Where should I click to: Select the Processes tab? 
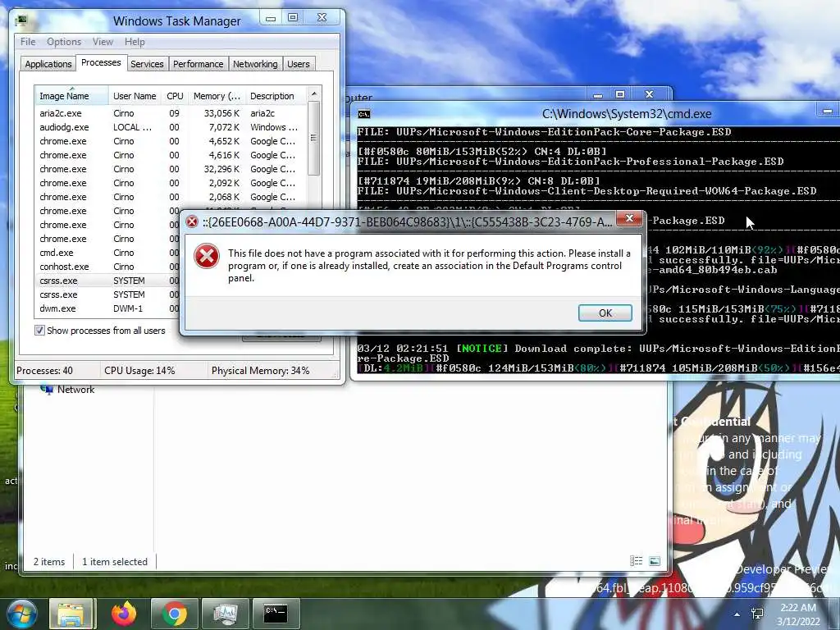101,62
